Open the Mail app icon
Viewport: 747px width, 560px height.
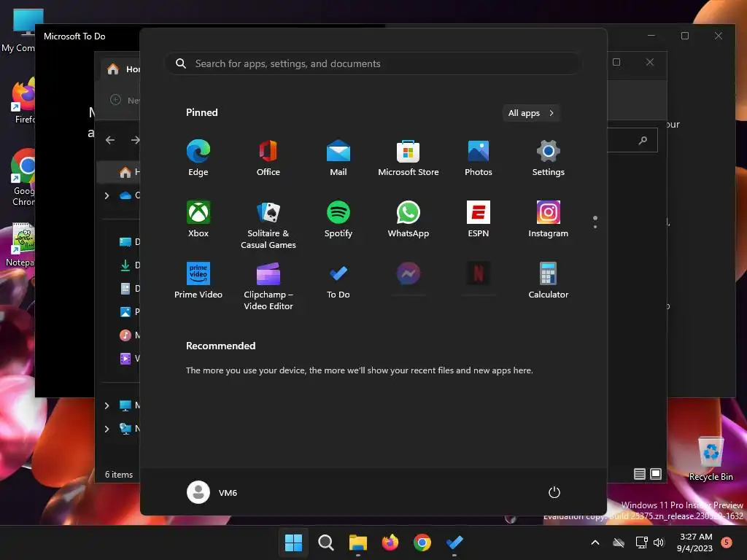[338, 158]
